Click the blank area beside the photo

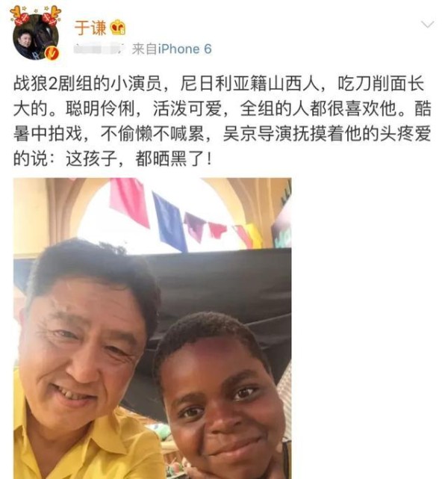[370, 328]
